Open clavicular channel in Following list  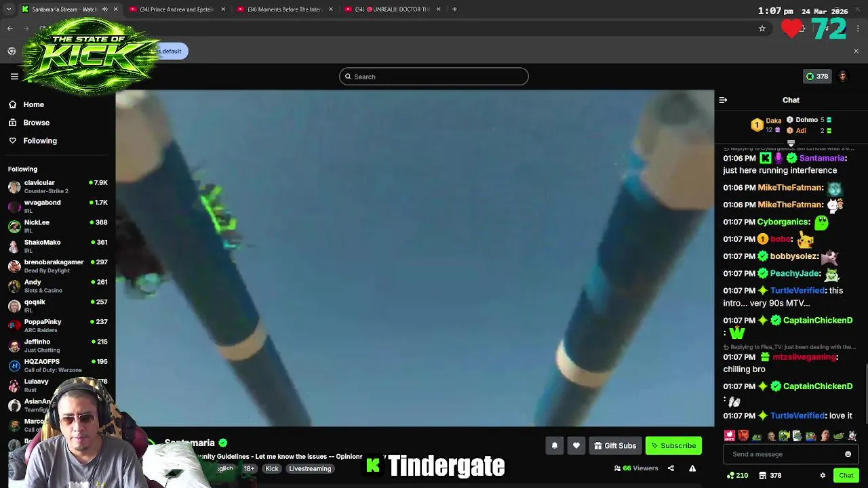click(58, 186)
